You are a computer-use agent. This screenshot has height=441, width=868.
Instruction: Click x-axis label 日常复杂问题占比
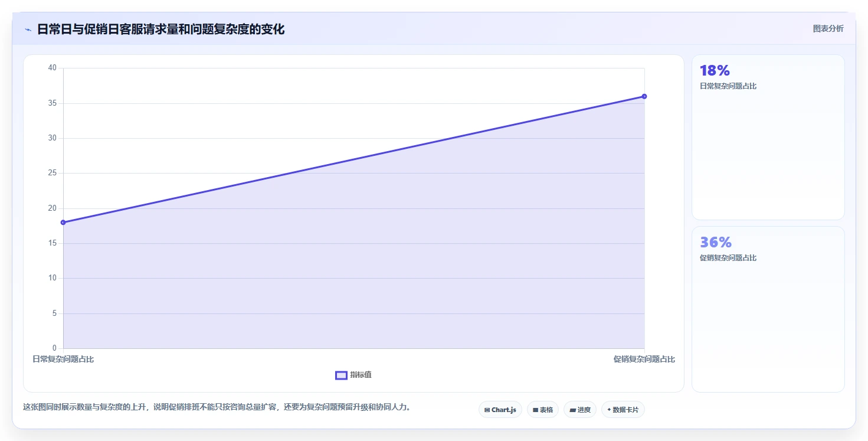coord(63,359)
